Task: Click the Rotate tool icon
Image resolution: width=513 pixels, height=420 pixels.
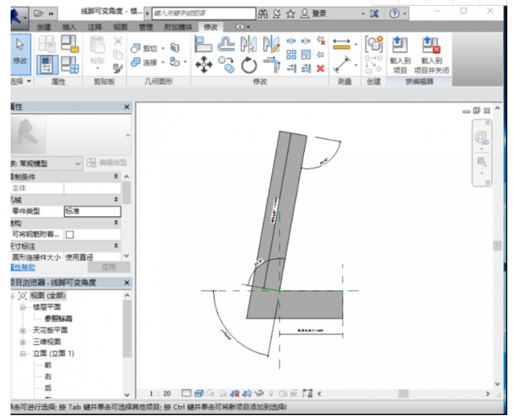Action: click(x=248, y=65)
